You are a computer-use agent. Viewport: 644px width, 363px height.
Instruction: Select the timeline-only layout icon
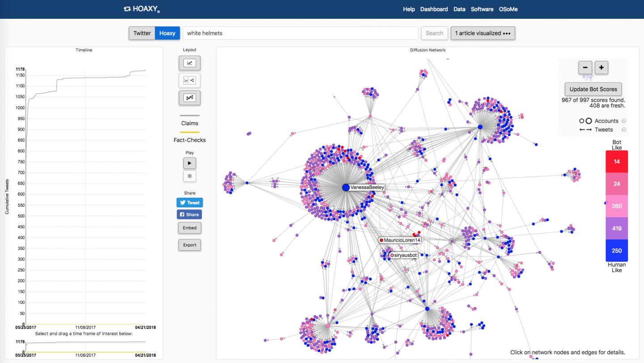[x=190, y=63]
